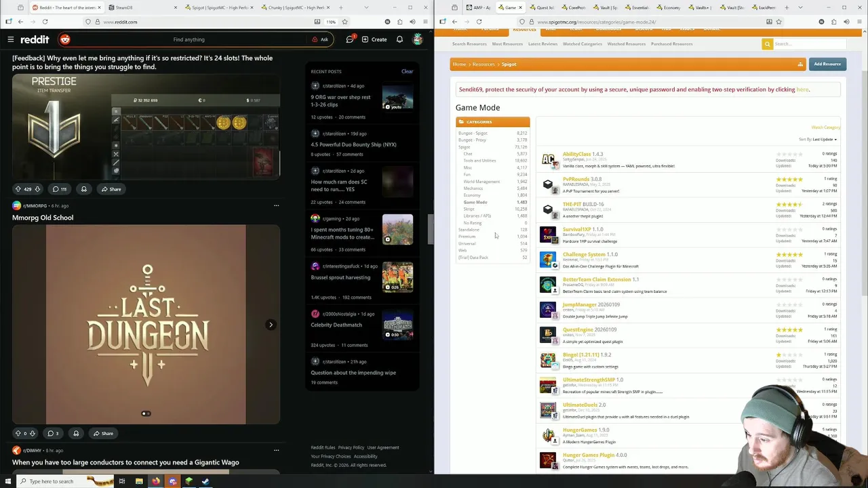Upvote the Prestige feedback post
This screenshot has height=488, width=868.
18,189
